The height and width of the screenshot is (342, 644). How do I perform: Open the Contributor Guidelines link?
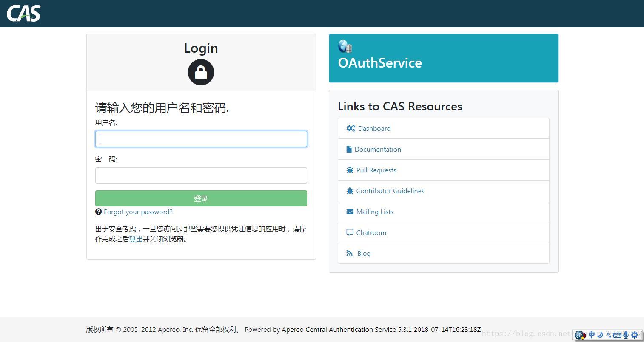pyautogui.click(x=390, y=191)
